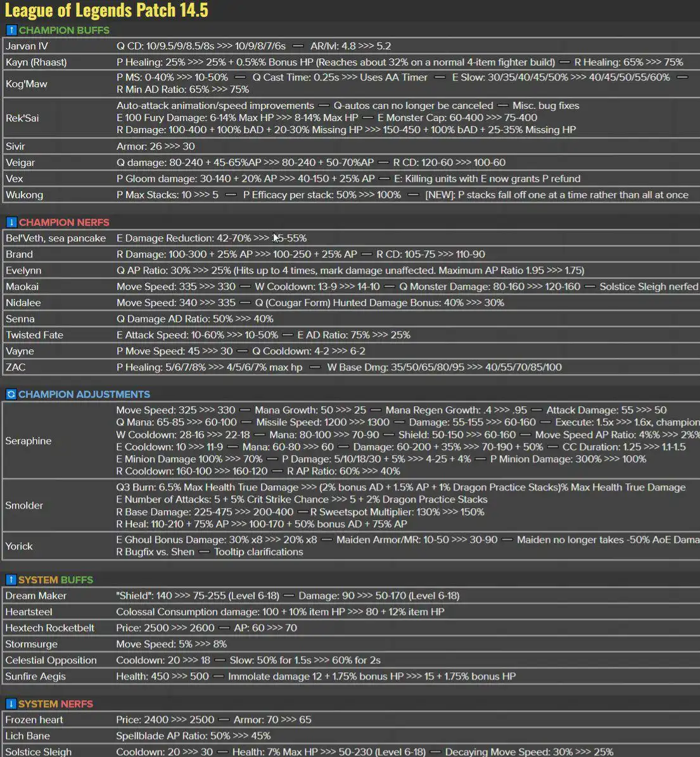Viewport: 700px width, 757px height.
Task: Select the "Senna" champion name
Action: (20, 319)
